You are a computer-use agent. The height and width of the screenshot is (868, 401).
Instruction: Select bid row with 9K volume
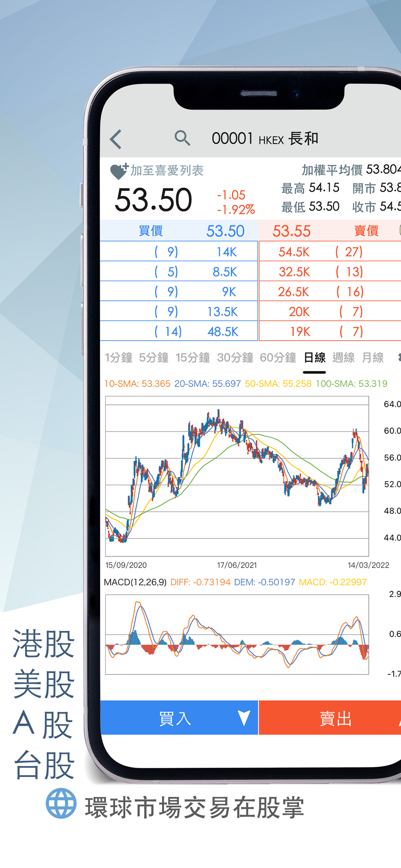(x=179, y=291)
